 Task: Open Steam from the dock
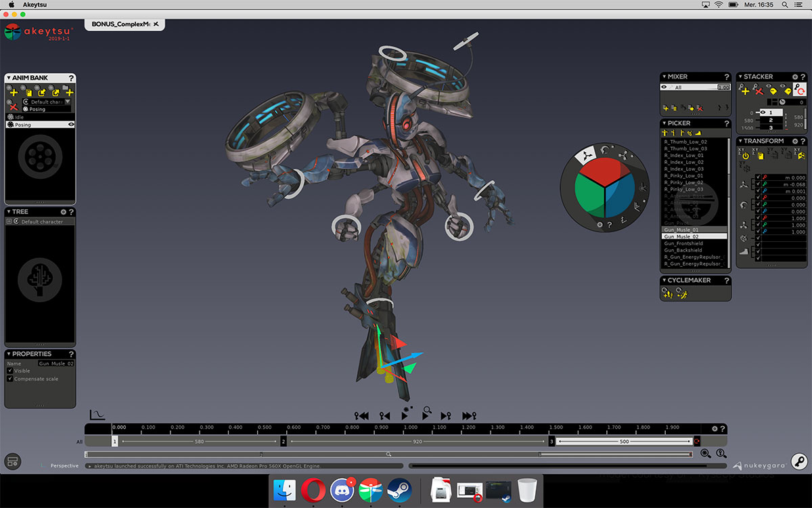(399, 490)
